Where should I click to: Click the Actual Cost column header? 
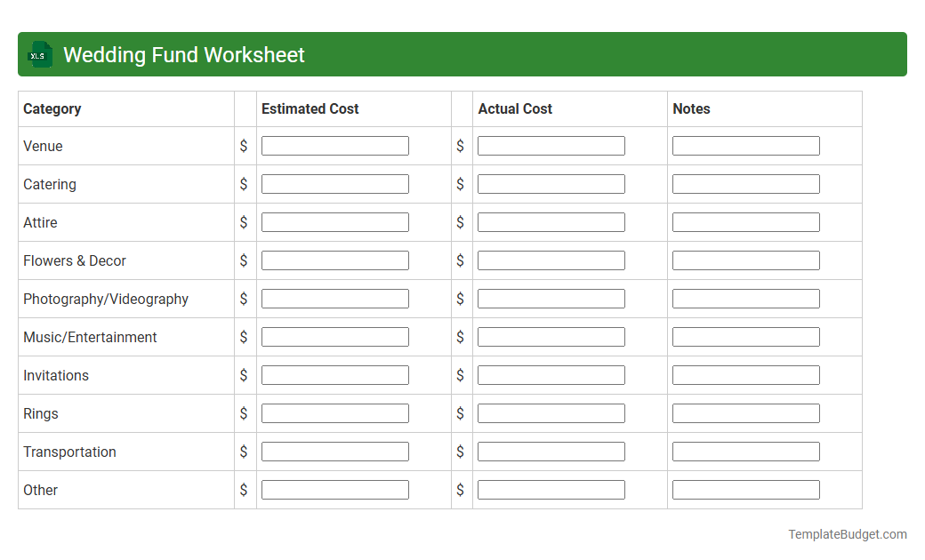coord(515,108)
